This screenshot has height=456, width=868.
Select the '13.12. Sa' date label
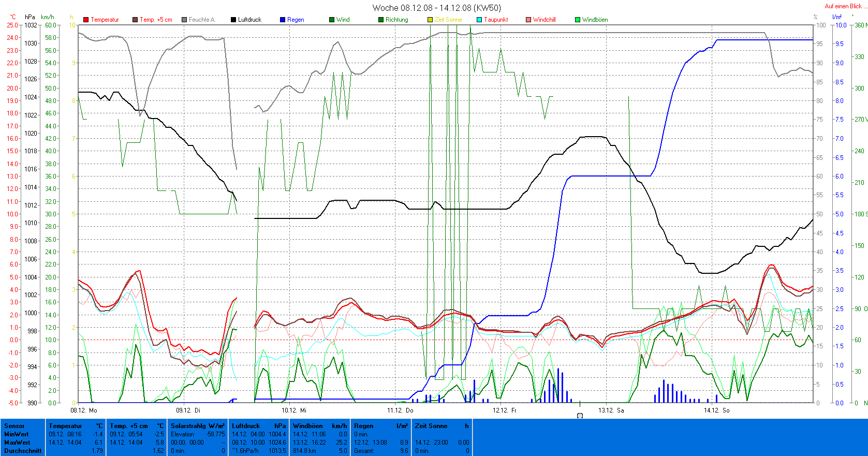click(611, 410)
